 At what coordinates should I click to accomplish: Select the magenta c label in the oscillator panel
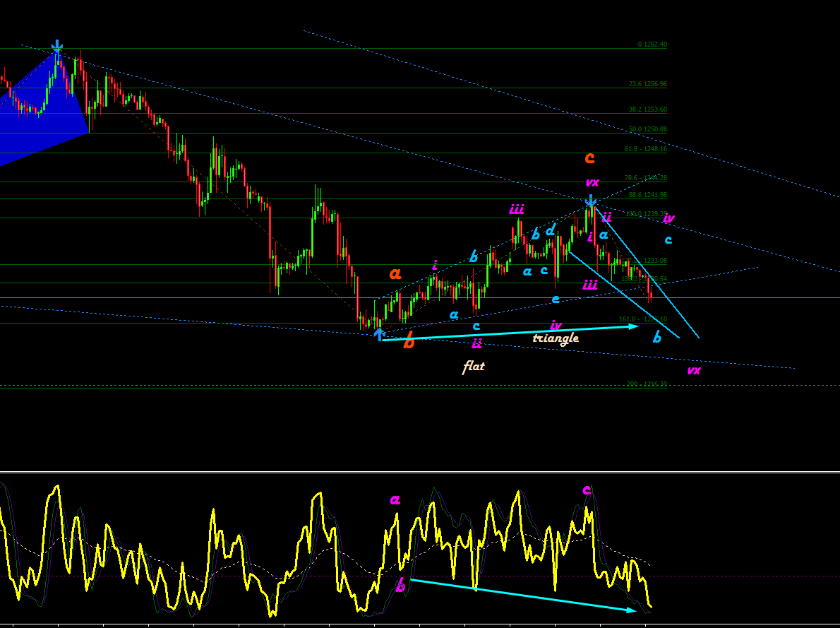coord(586,490)
